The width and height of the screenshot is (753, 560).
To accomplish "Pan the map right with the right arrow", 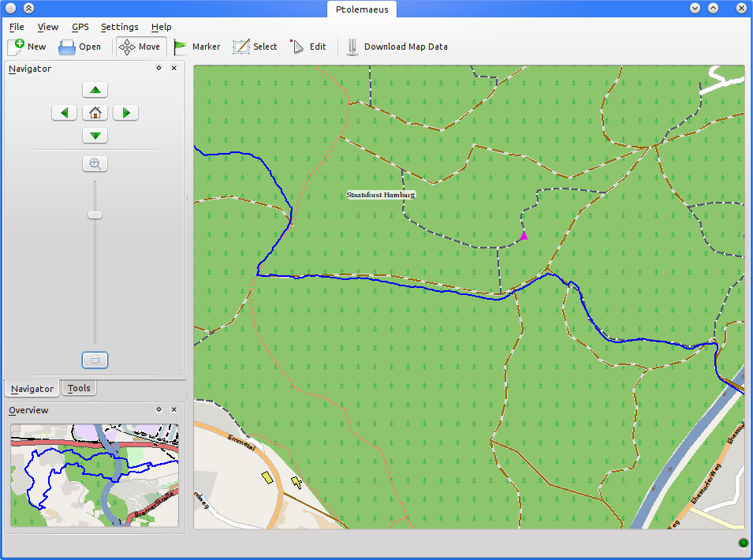I will (125, 113).
